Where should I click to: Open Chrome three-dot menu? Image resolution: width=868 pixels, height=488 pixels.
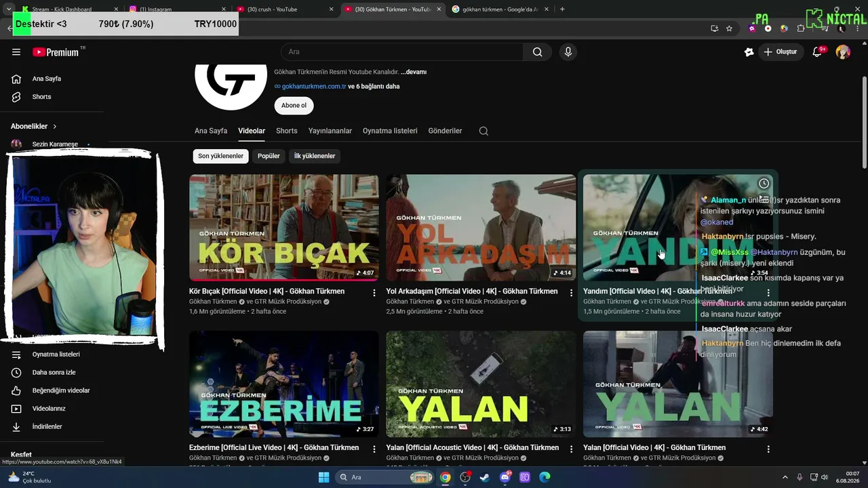point(856,28)
